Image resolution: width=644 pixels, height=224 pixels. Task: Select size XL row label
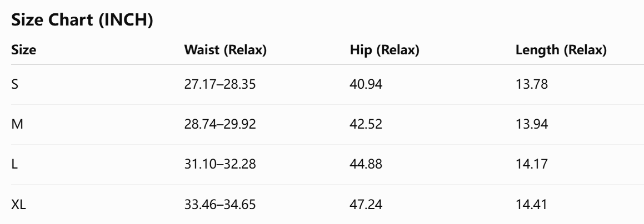18,205
